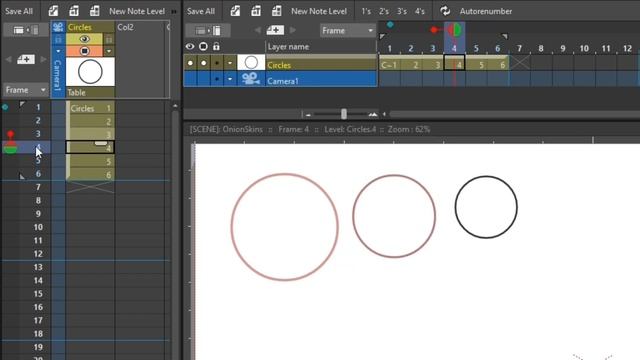Click New Raster Level icon in timeline toolbar
Image resolution: width=640 pixels, height=360 pixels.
pyautogui.click(x=277, y=11)
